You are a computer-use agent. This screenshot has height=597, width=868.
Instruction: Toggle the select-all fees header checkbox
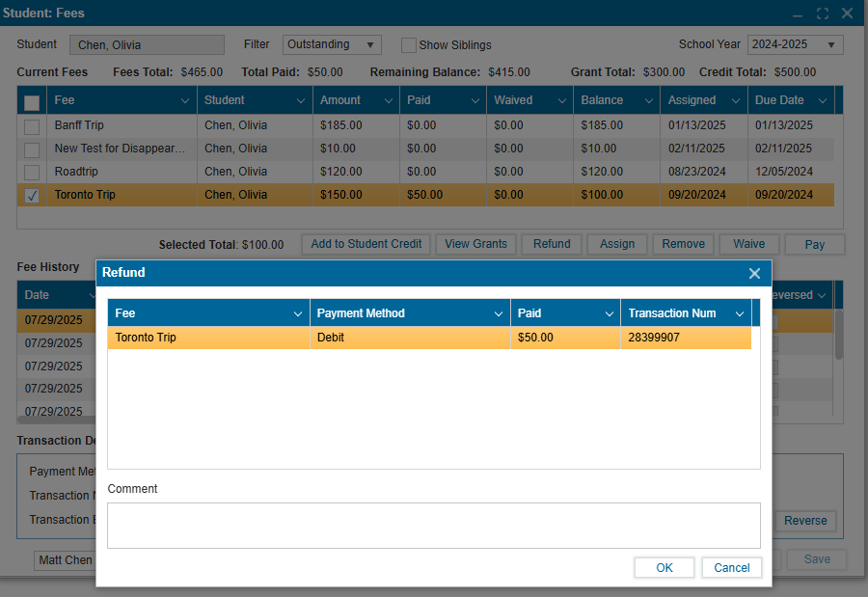(32, 101)
